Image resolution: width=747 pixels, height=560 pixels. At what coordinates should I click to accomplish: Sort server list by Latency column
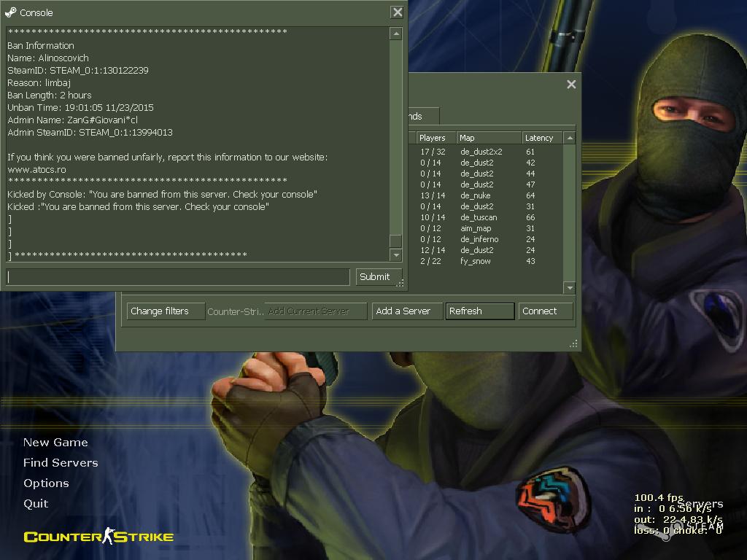point(542,138)
